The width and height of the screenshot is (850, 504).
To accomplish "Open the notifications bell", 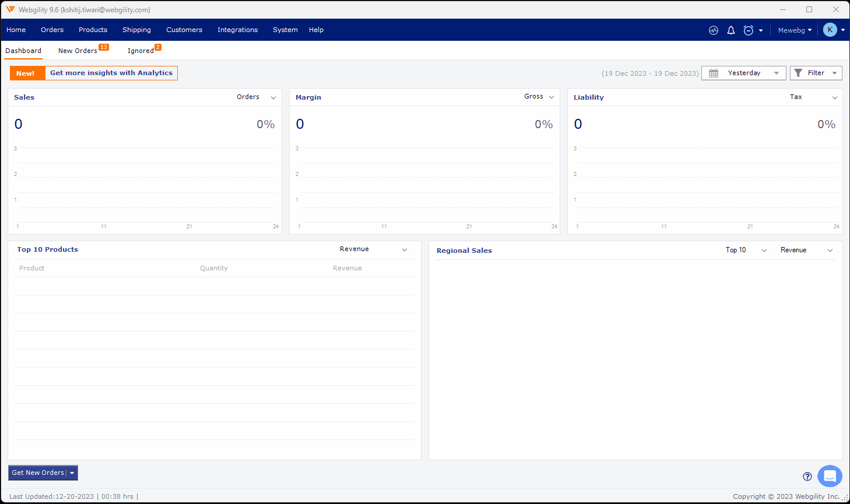I will coord(731,30).
